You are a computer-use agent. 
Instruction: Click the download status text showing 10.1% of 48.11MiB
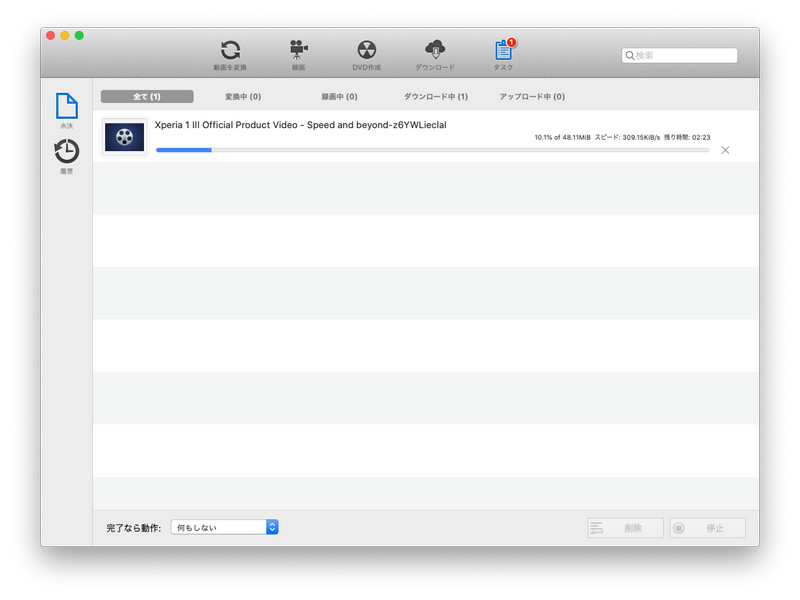(622, 137)
